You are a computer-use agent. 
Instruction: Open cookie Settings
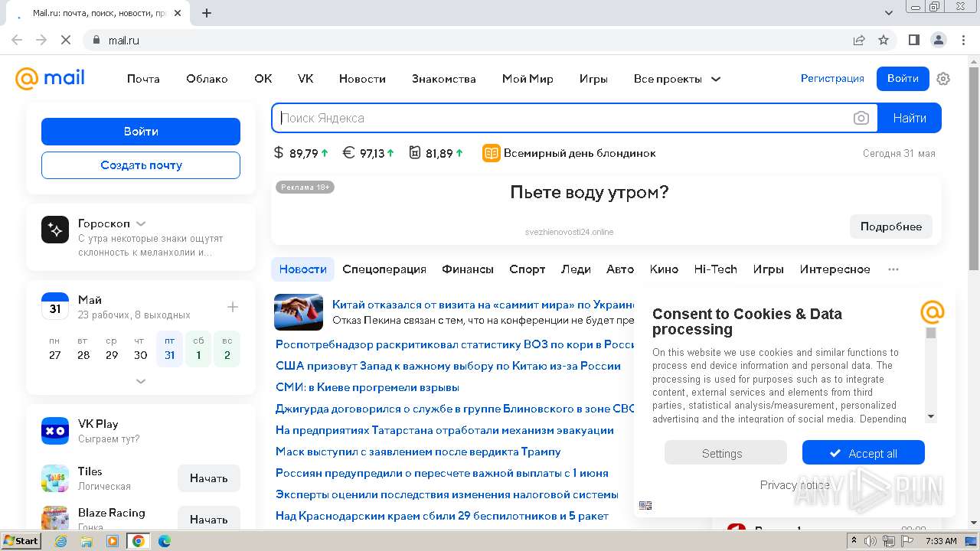(x=726, y=453)
